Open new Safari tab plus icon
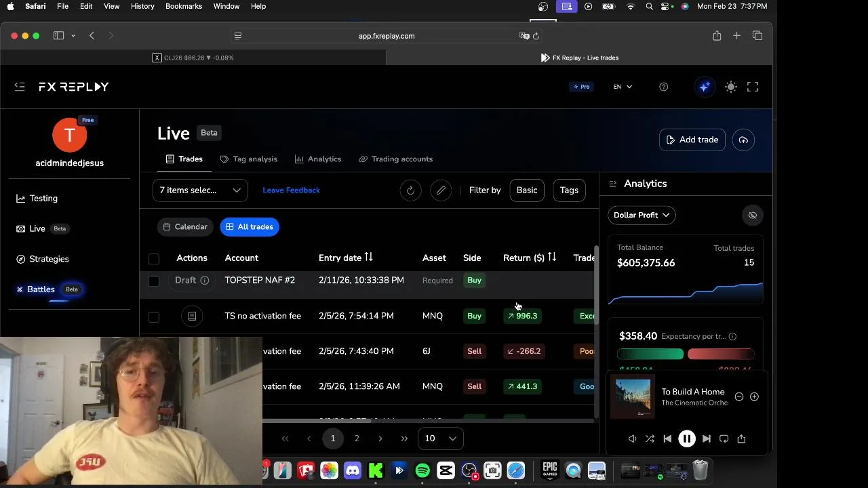Viewport: 868px width, 488px height. click(736, 36)
